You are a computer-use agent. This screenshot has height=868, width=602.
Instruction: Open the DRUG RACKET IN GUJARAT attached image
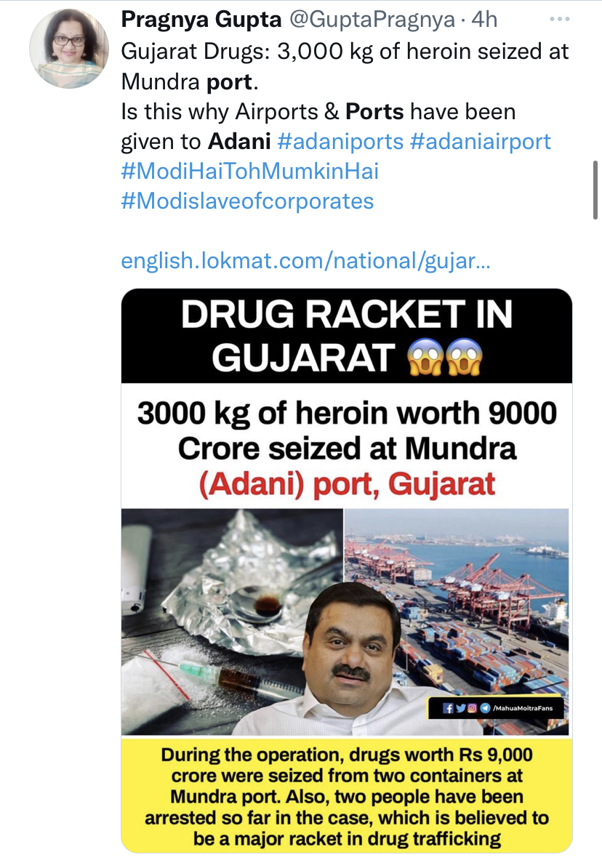click(x=347, y=571)
